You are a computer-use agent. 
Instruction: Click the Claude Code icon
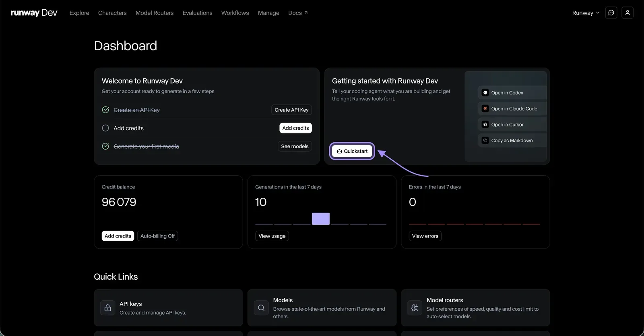coord(485,109)
